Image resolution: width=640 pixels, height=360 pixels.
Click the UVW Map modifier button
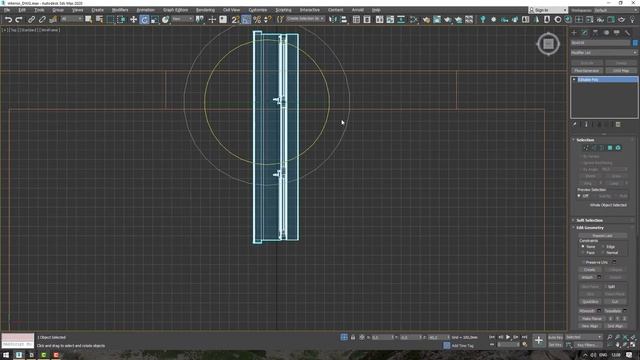621,71
